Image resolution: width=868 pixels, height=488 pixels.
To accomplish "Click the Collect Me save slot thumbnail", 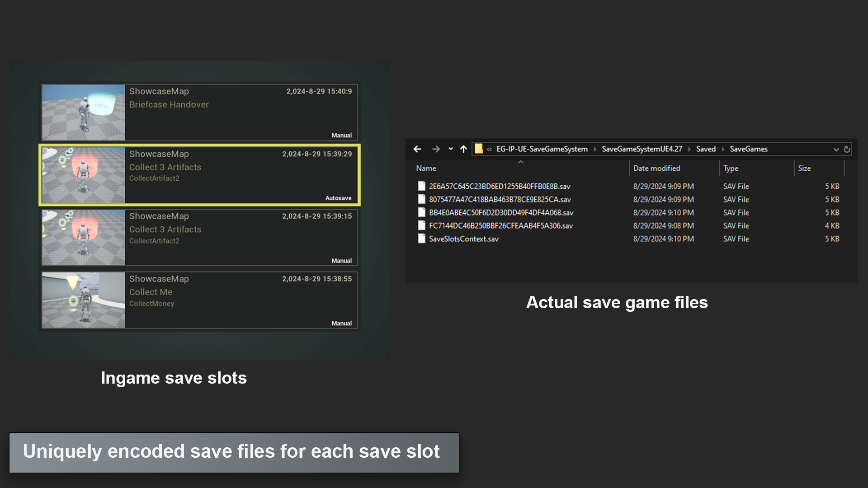I will pos(84,300).
